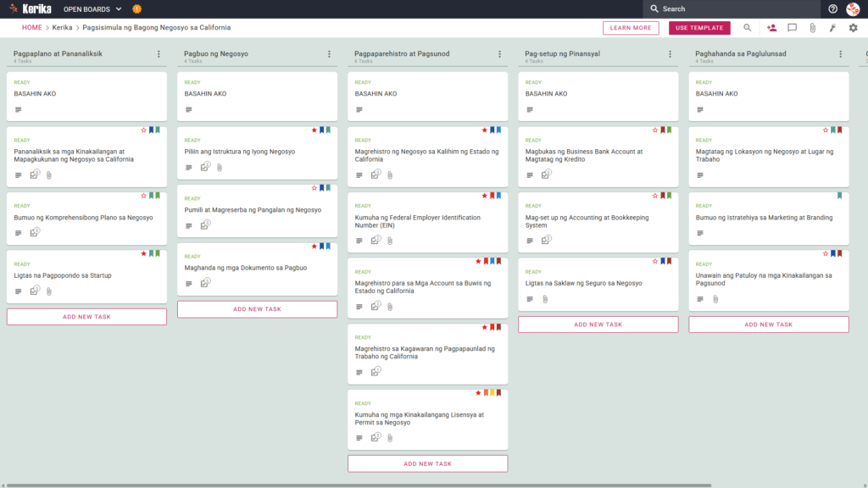Open Pagbuo ng Negosyo column menu
Screen dimensions: 868x488
[330, 54]
